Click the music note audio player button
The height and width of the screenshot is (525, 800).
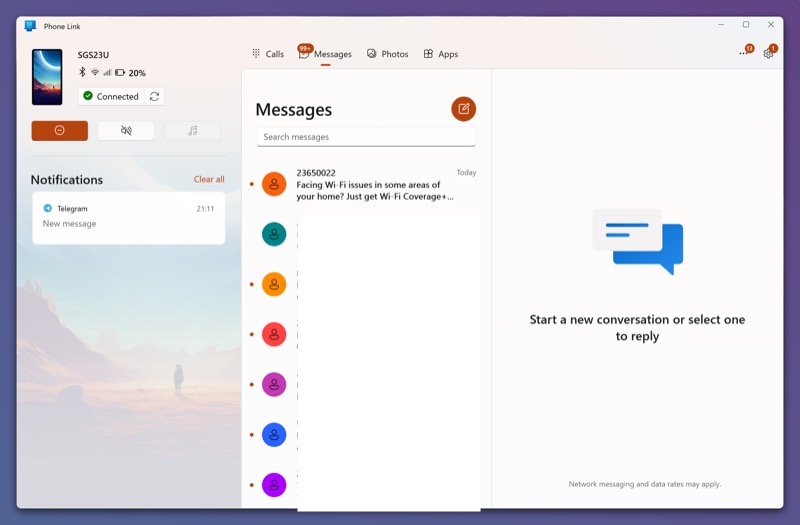[x=192, y=131]
